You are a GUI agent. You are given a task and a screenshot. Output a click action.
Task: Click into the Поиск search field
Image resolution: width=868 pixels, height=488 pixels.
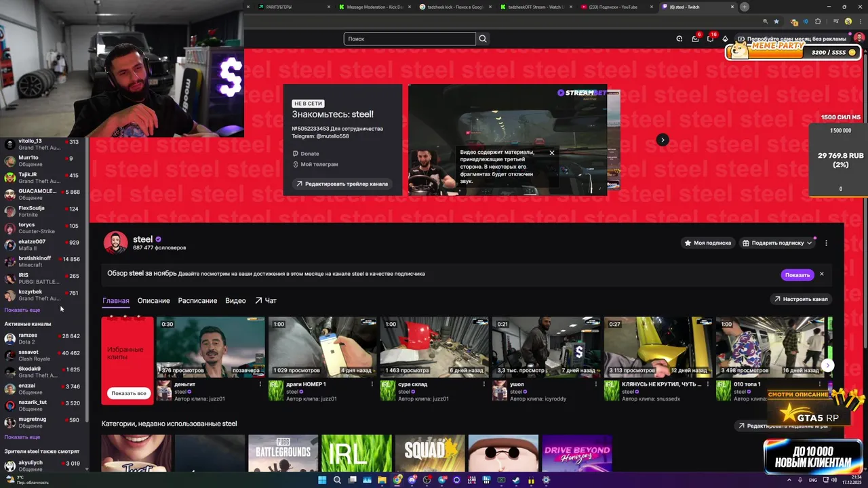click(410, 39)
